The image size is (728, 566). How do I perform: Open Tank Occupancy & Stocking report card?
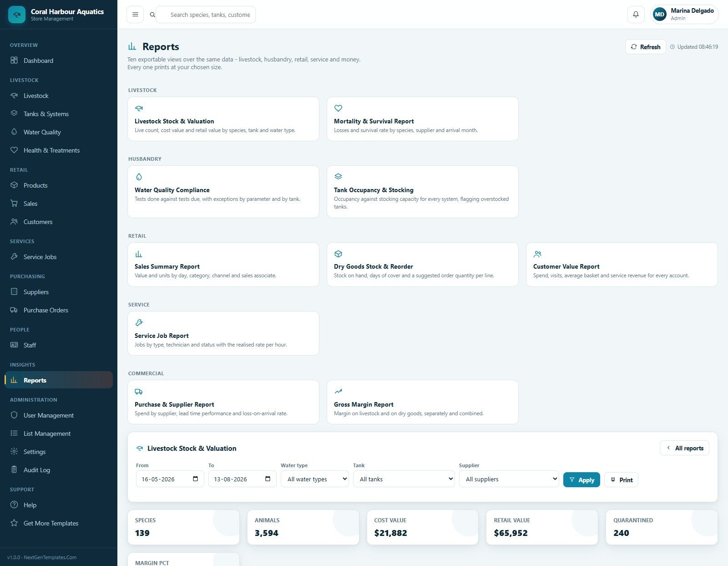422,191
